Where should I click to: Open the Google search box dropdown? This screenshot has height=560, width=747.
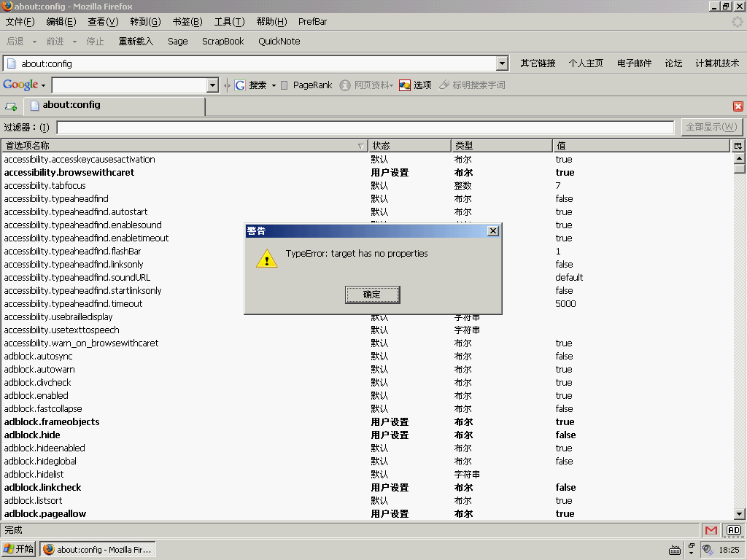click(213, 85)
